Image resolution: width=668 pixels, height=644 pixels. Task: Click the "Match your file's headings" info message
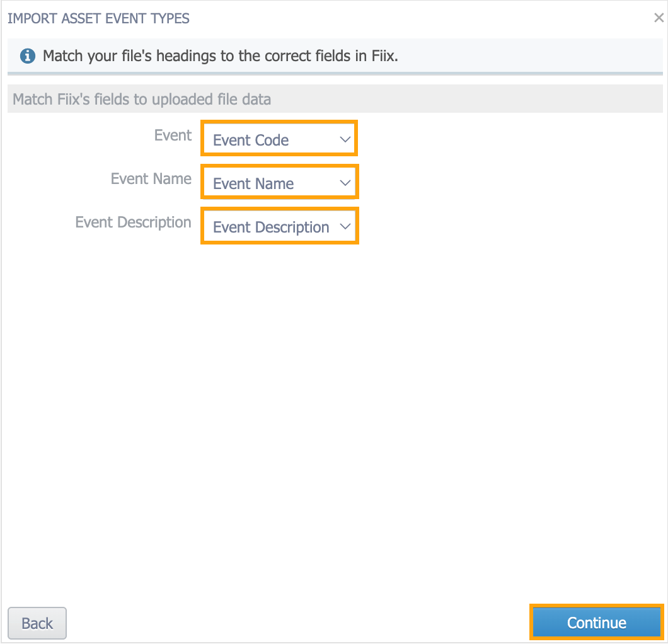pyautogui.click(x=221, y=56)
